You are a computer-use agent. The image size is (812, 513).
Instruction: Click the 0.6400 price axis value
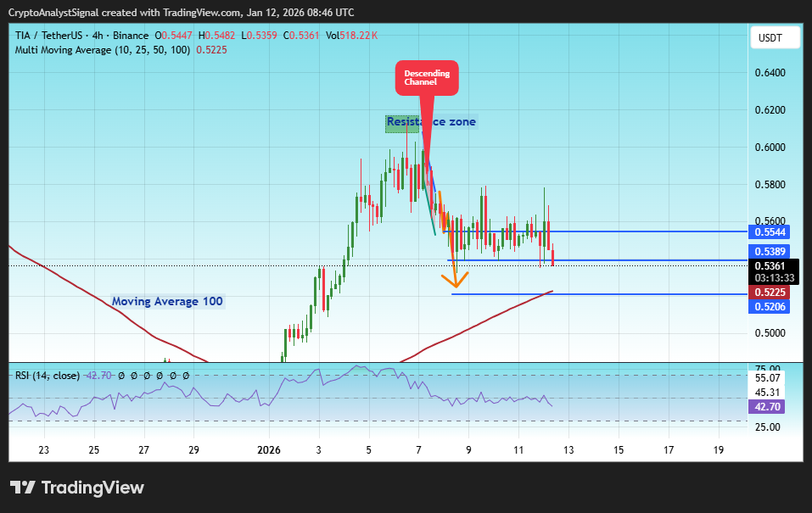coord(770,72)
